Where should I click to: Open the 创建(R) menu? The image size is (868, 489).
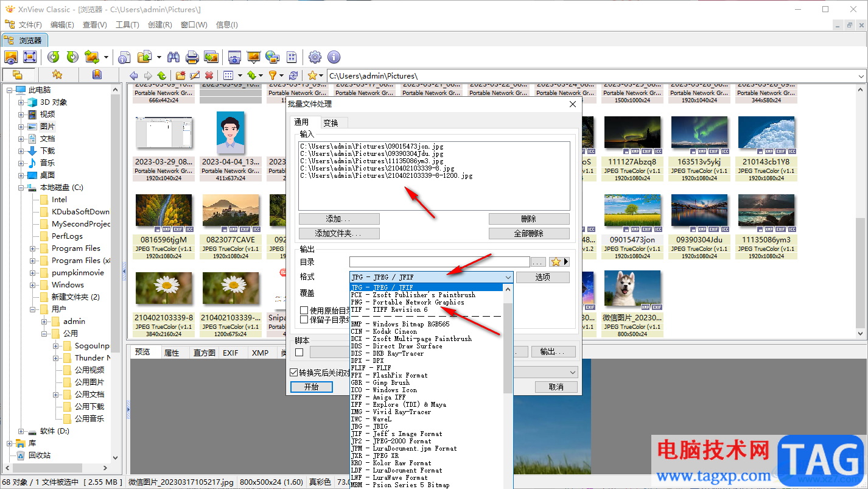point(159,25)
